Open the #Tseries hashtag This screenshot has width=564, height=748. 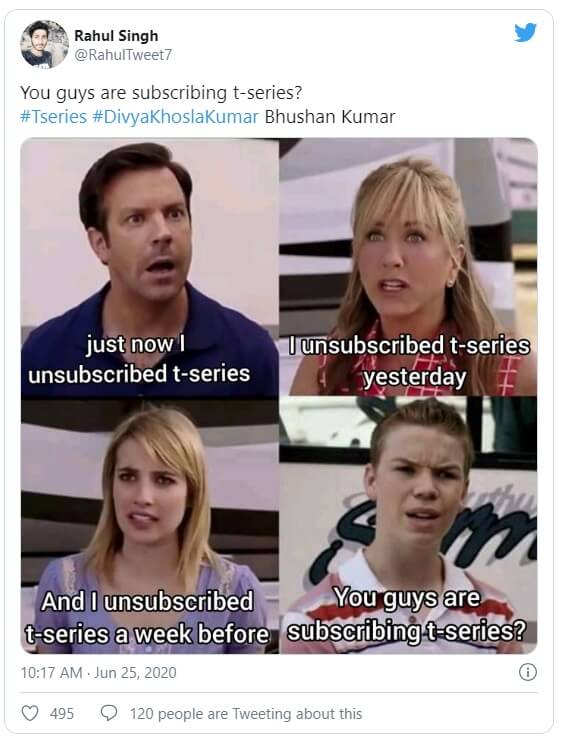pyautogui.click(x=53, y=117)
